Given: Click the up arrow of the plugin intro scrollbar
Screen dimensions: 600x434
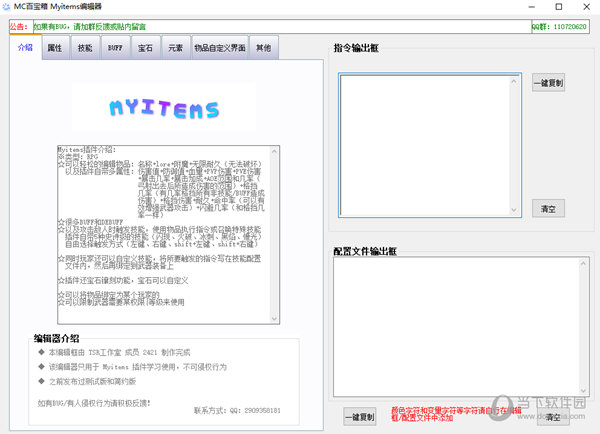Looking at the screenshot, I should [x=274, y=152].
